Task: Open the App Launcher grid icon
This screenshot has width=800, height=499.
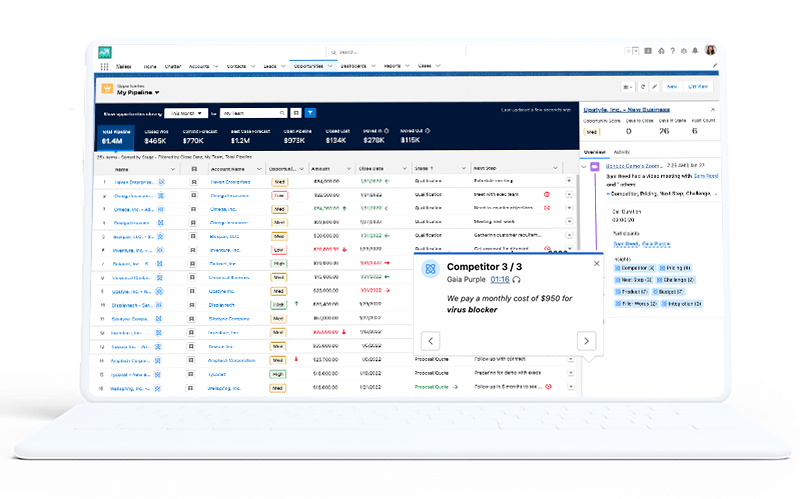Action: pos(105,66)
